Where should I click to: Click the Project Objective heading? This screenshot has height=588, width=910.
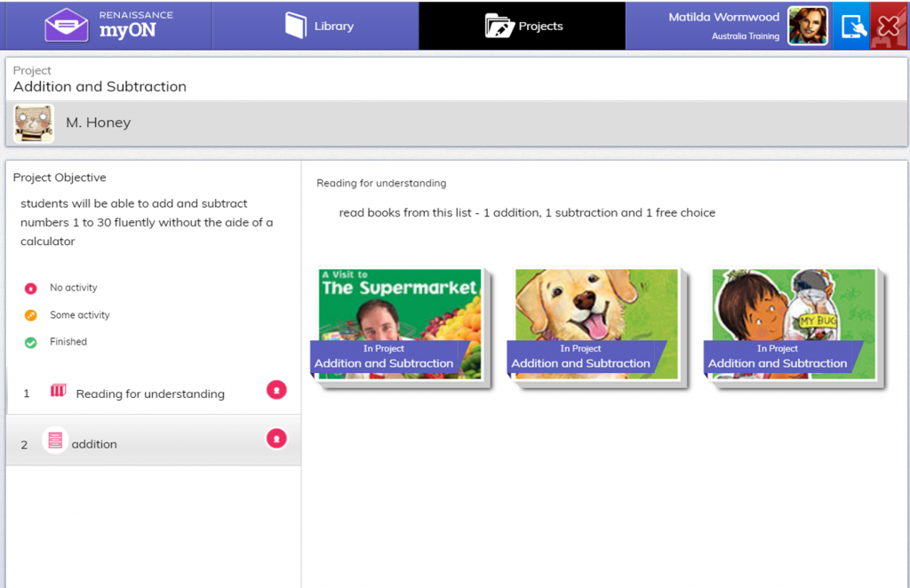click(60, 178)
